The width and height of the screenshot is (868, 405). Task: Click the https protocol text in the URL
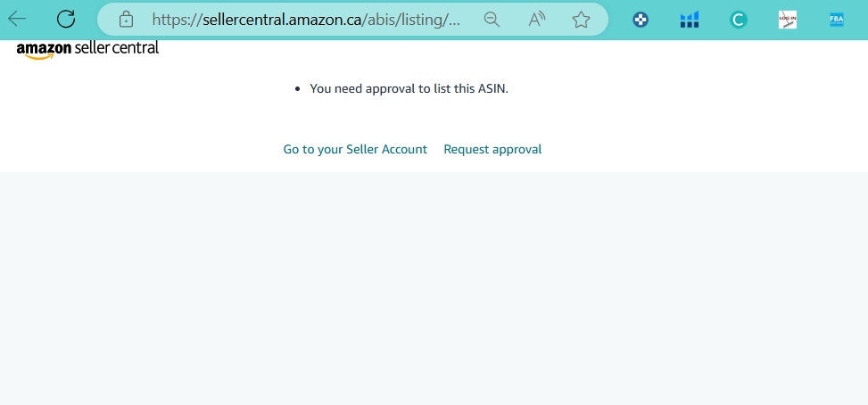pyautogui.click(x=174, y=20)
